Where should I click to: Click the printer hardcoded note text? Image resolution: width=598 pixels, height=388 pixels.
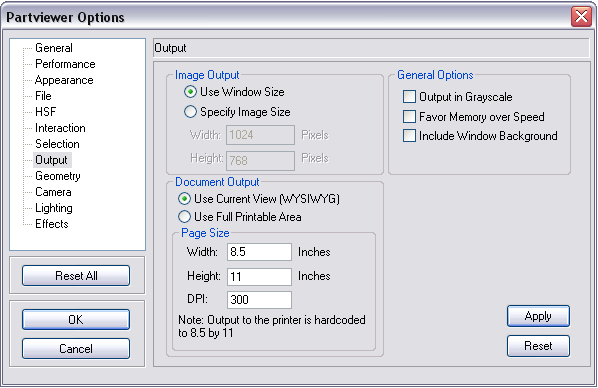tap(272, 326)
